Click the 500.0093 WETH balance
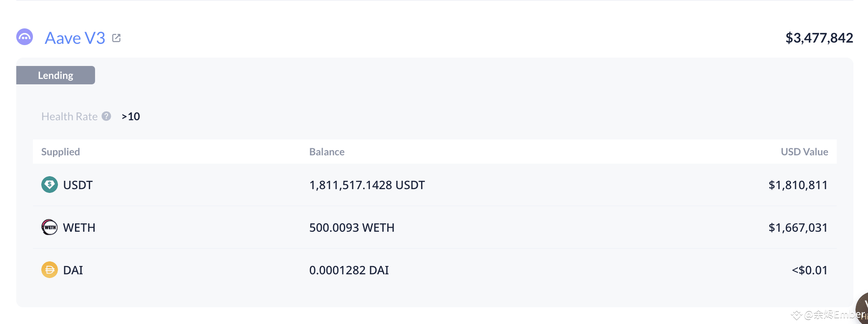The width and height of the screenshot is (868, 324). [x=352, y=228]
